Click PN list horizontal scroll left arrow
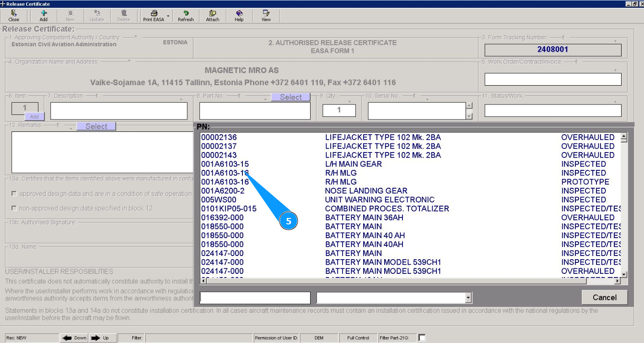 pyautogui.click(x=204, y=280)
